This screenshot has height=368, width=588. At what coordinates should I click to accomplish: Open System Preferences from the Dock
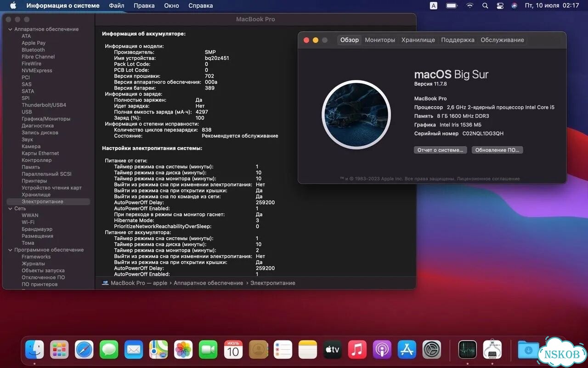click(x=432, y=350)
